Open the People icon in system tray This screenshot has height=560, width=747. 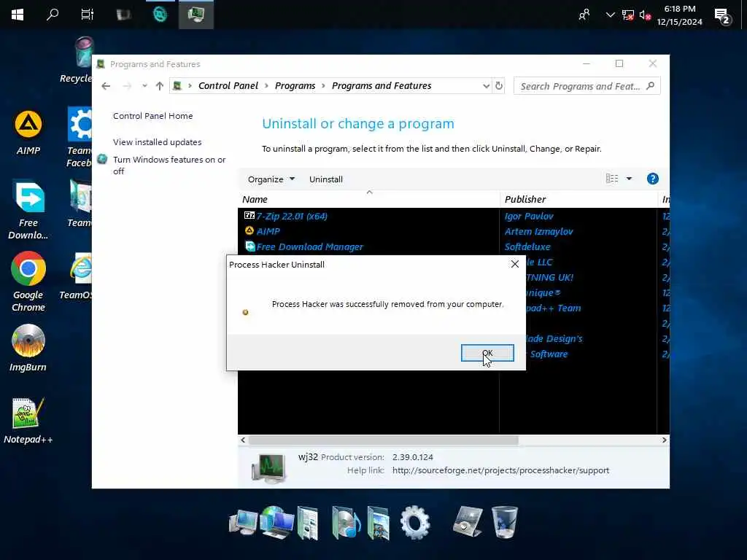584,15
